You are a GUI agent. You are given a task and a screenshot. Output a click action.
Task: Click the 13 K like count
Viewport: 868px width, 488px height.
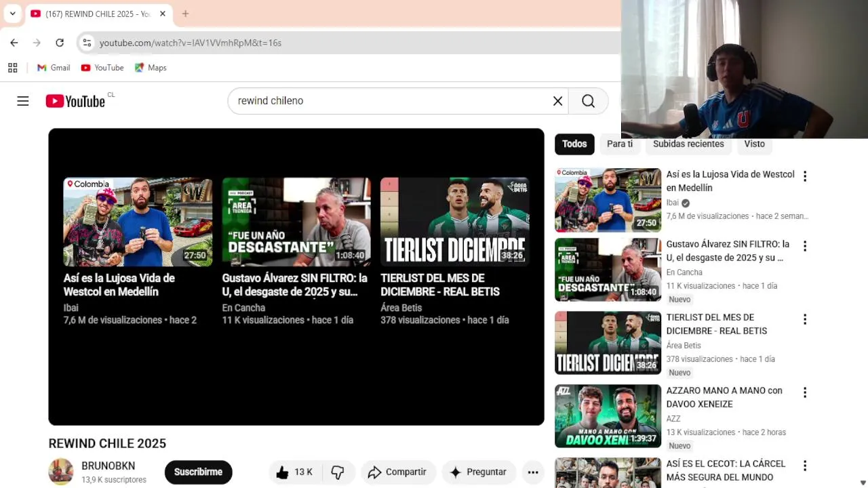[304, 472]
